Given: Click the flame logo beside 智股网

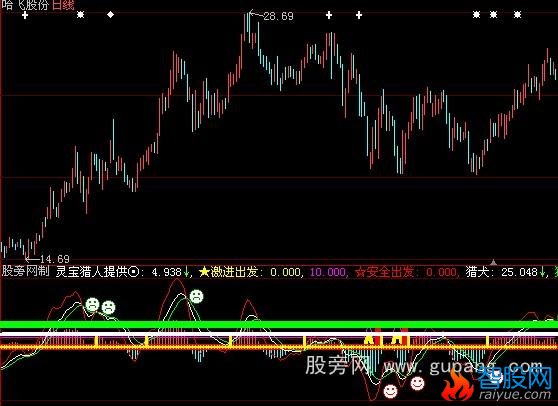Looking at the screenshot, I should (458, 385).
